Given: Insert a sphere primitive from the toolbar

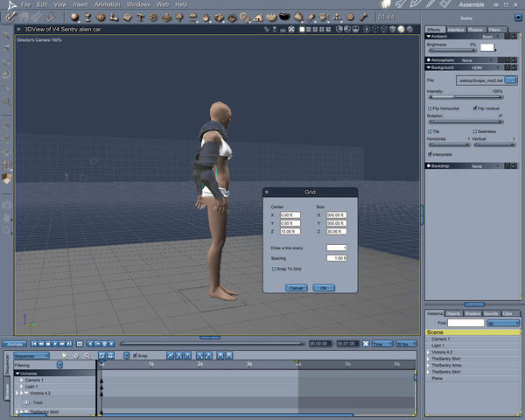Looking at the screenshot, I should [x=76, y=17].
